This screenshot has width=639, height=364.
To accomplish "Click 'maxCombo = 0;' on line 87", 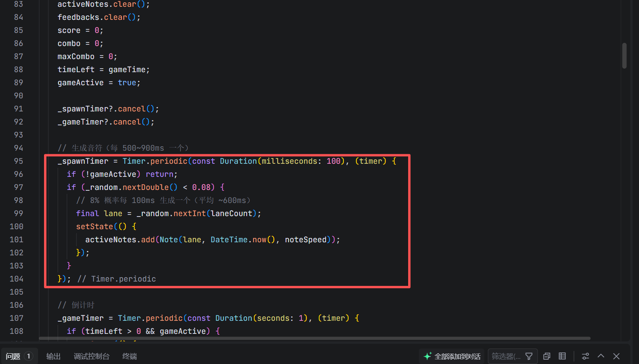I will 87,56.
